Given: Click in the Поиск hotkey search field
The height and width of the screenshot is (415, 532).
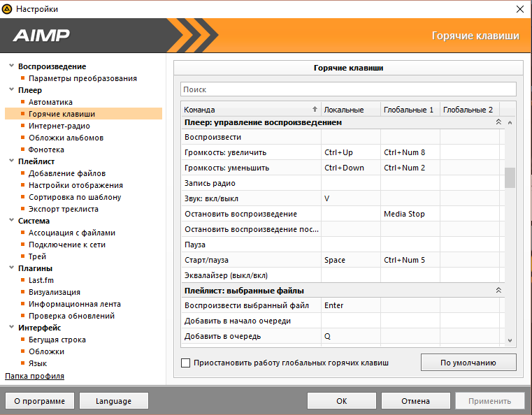Looking at the screenshot, I should point(348,89).
